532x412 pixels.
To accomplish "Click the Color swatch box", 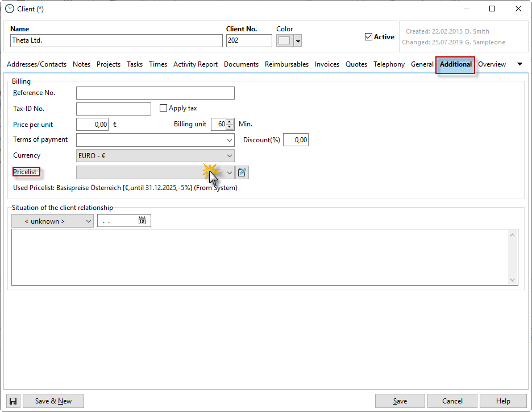I will (x=285, y=41).
